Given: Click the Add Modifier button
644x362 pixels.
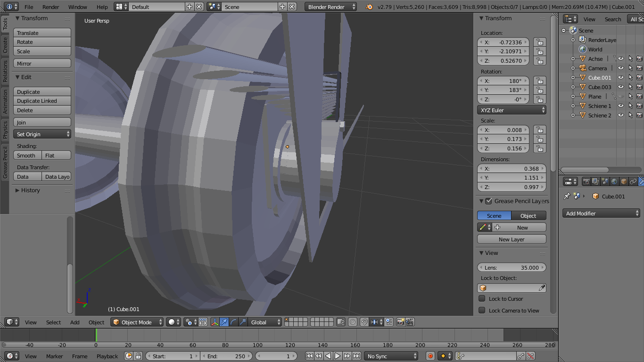Looking at the screenshot, I should (601, 214).
